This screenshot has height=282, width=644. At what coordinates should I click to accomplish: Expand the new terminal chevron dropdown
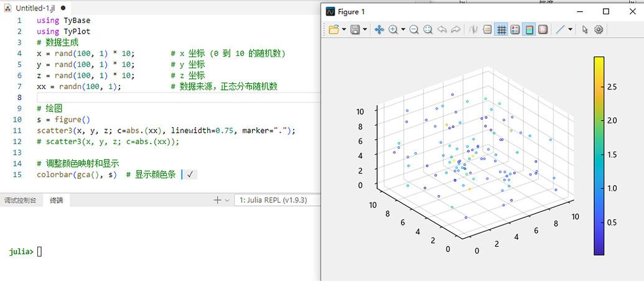[x=226, y=200]
